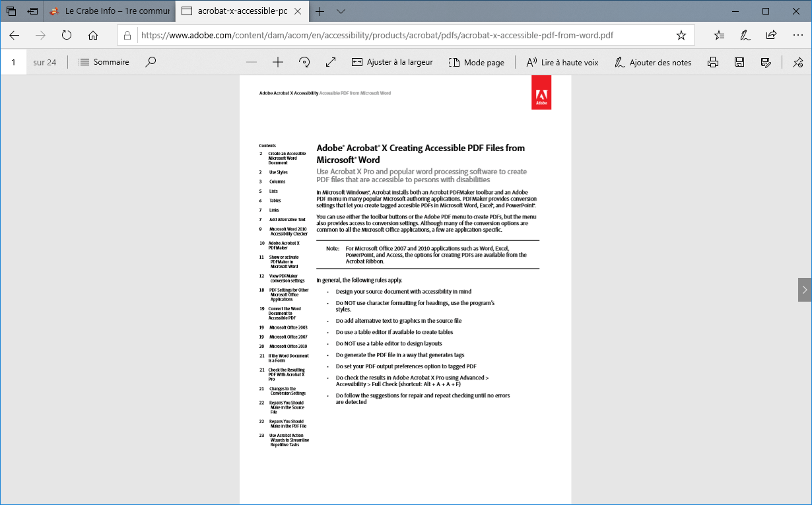Click 'Microsoft Office 2003' contents entry

click(x=288, y=327)
